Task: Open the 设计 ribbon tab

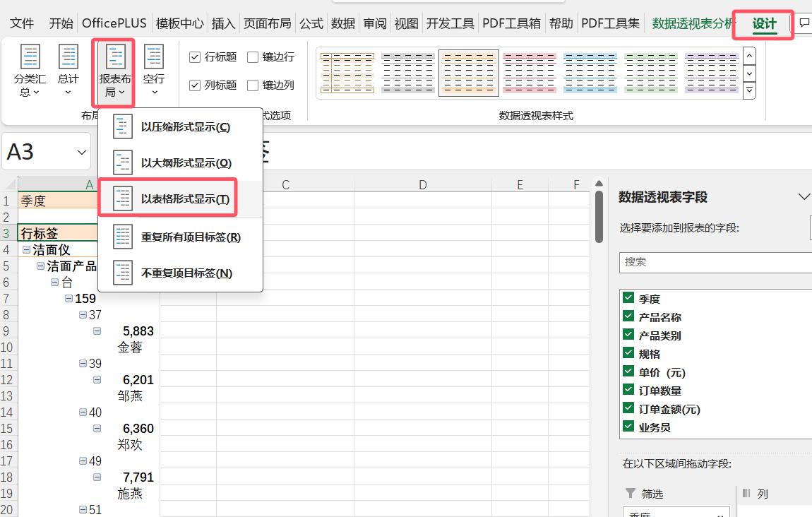Action: (x=764, y=24)
